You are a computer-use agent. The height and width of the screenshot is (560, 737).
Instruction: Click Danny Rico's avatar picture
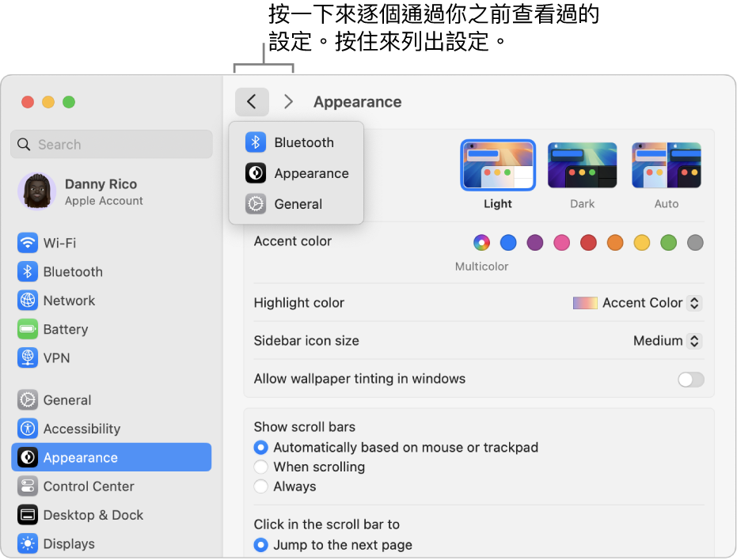[36, 191]
